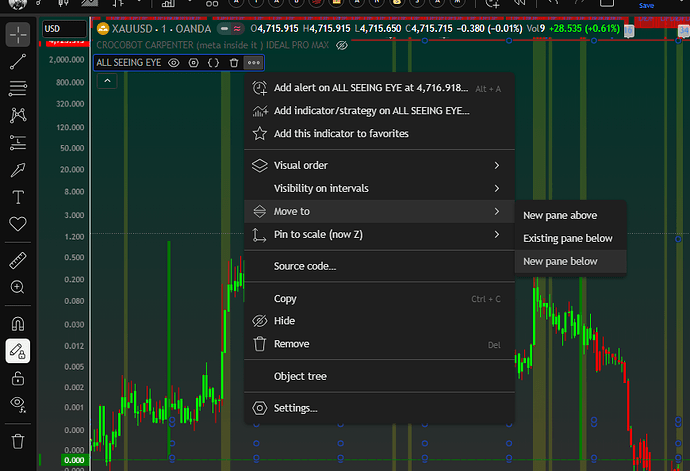
Task: Toggle hide all drawings eye icon
Action: click(x=18, y=404)
